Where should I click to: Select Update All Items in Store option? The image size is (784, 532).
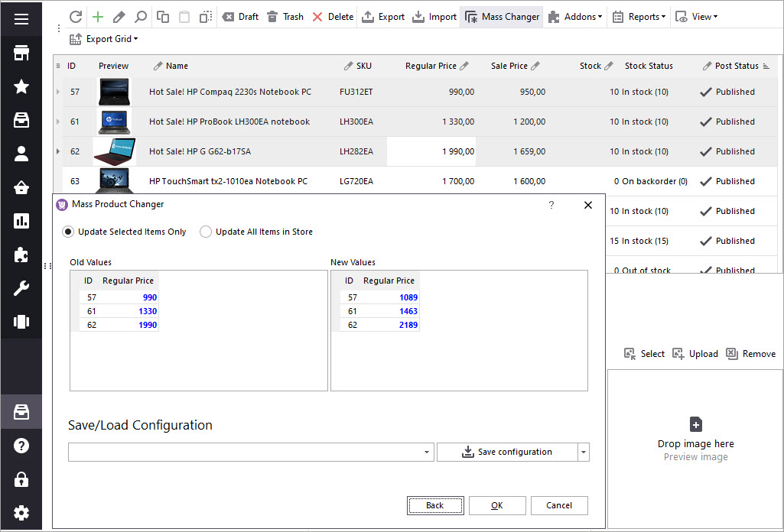(206, 232)
